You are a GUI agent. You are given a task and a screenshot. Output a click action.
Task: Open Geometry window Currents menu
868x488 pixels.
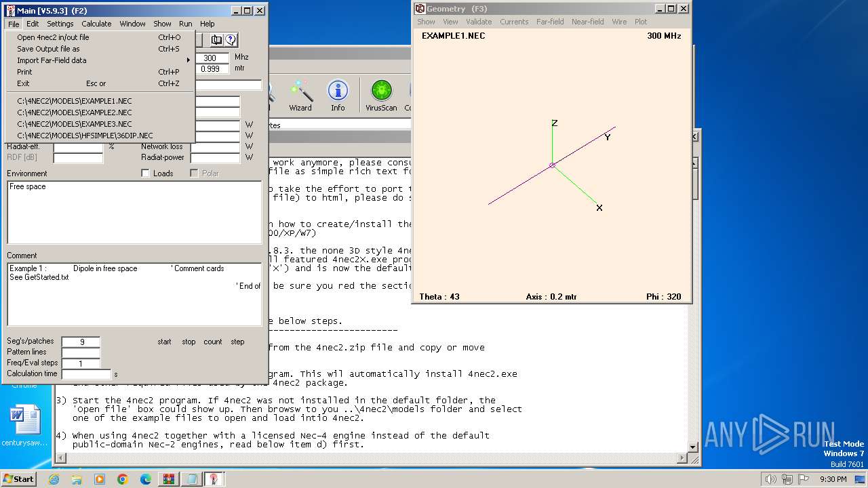(x=514, y=22)
